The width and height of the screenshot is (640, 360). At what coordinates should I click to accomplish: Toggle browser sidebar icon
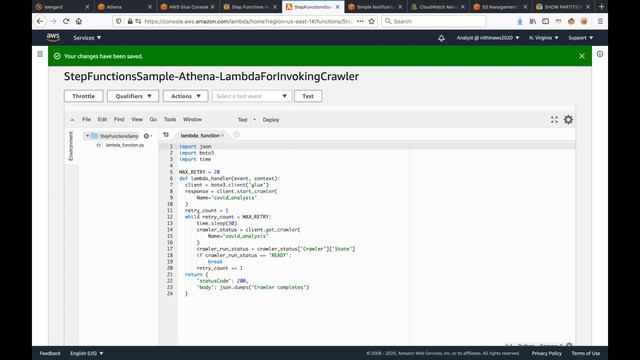coord(546,21)
